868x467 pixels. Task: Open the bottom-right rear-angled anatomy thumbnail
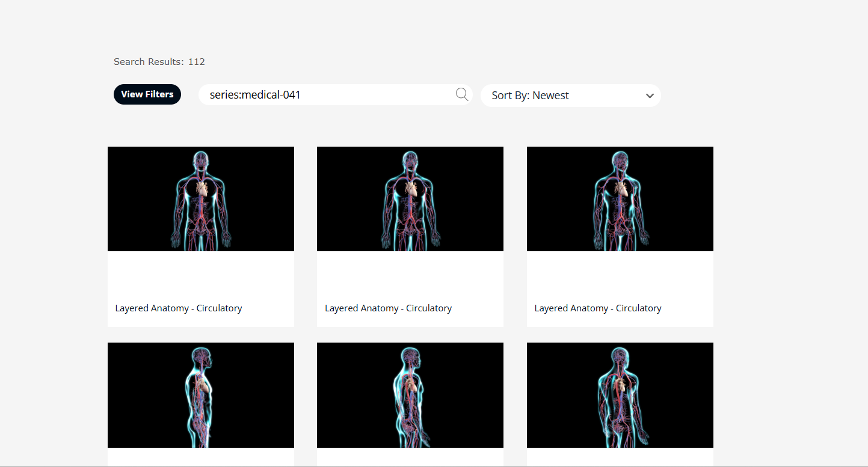(x=620, y=395)
